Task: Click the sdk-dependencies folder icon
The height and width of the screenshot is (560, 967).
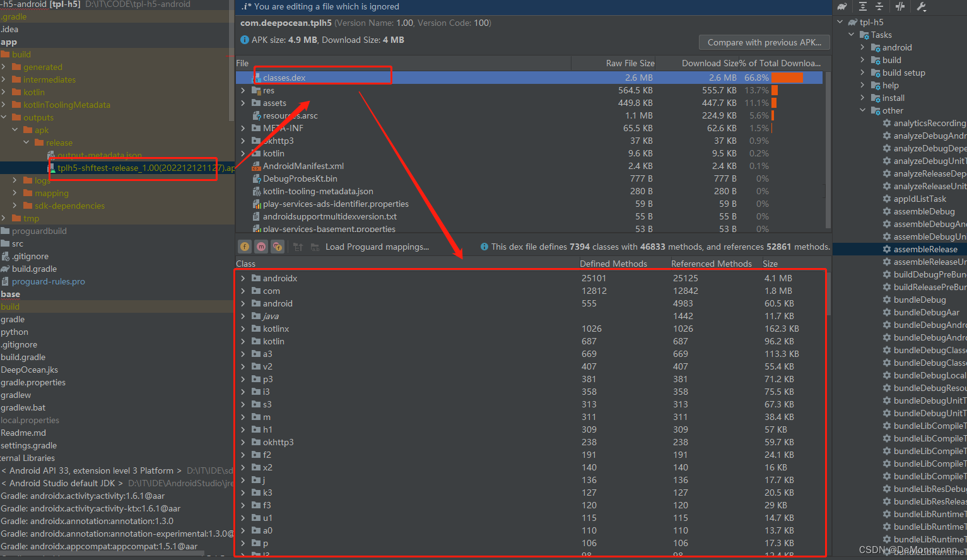Action: point(28,206)
